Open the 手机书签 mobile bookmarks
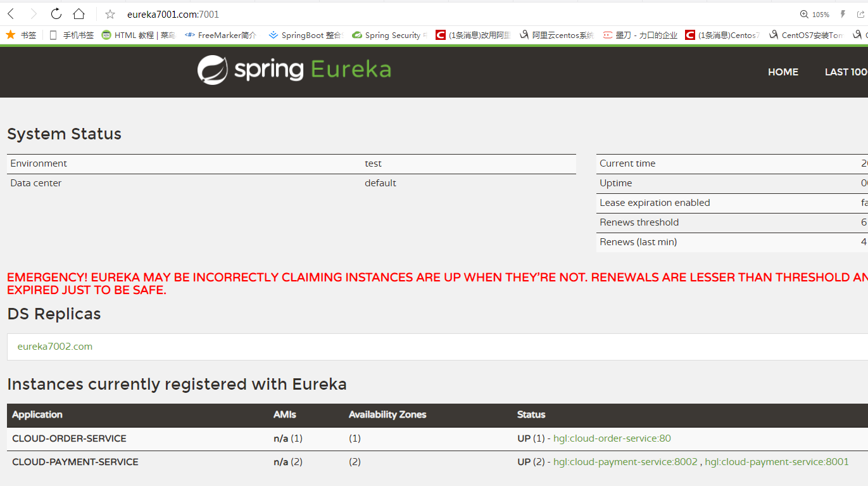Viewport: 868px width, 486px height. 72,35
